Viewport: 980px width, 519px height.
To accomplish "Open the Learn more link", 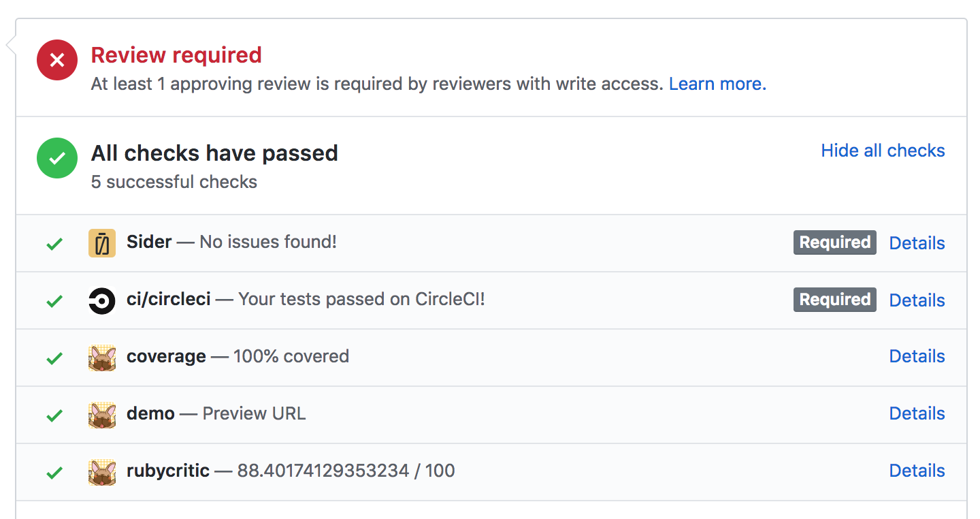I will coord(717,84).
